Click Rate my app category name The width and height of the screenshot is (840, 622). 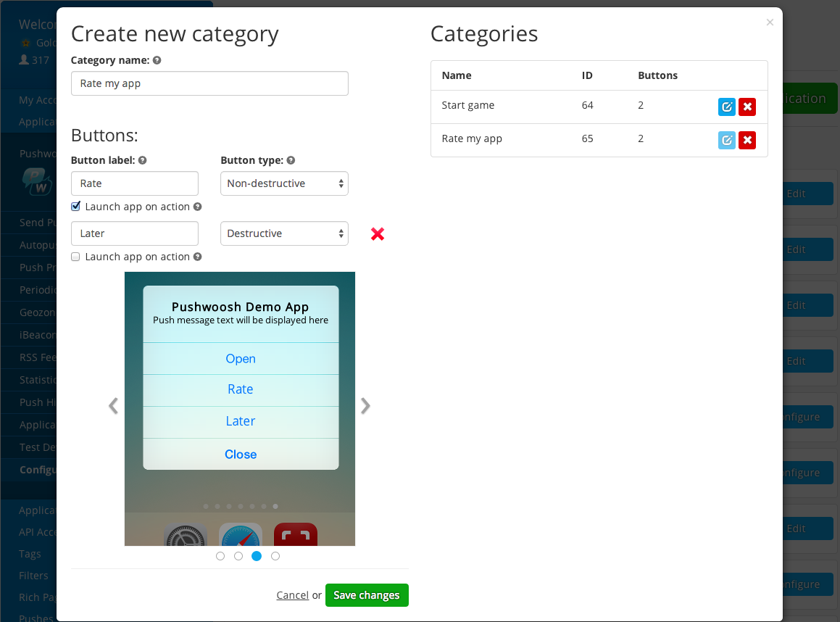click(x=472, y=138)
